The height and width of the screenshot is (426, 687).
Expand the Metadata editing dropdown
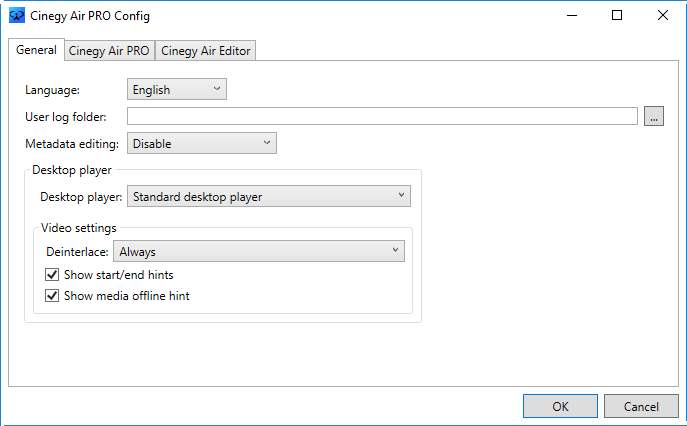click(x=202, y=143)
